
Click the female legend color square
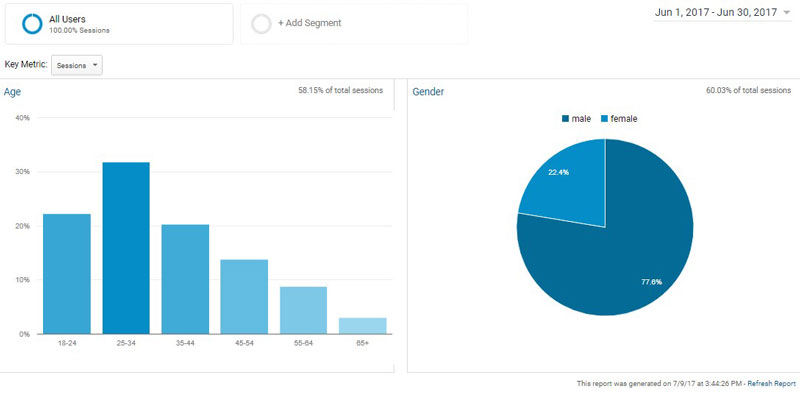tap(604, 119)
